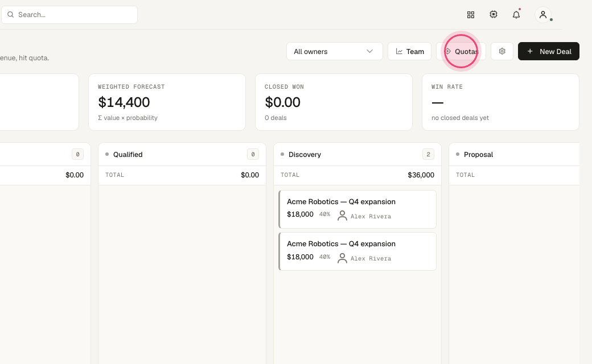Expand the All owners dropdown

tap(335, 51)
